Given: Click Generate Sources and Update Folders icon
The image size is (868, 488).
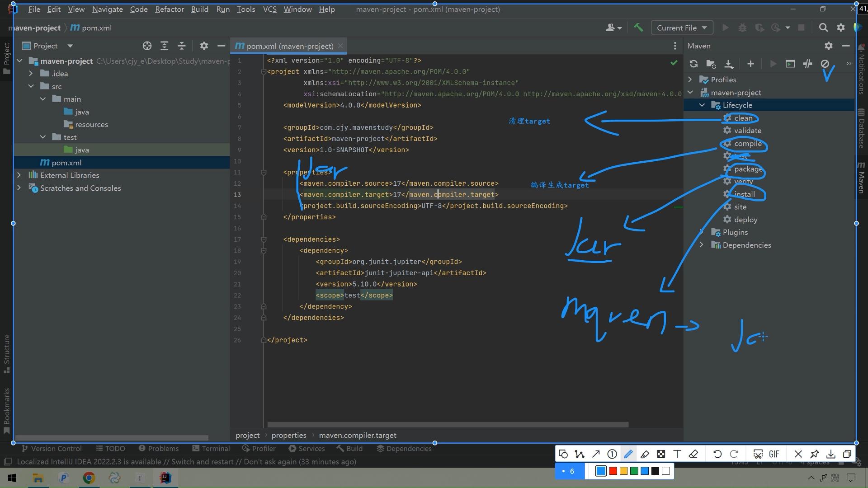Looking at the screenshot, I should 711,64.
